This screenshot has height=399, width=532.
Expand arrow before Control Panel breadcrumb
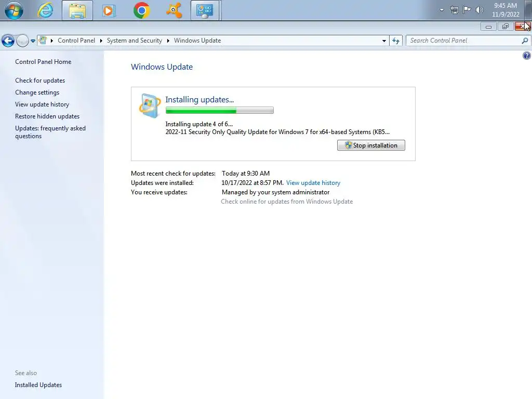pos(52,41)
